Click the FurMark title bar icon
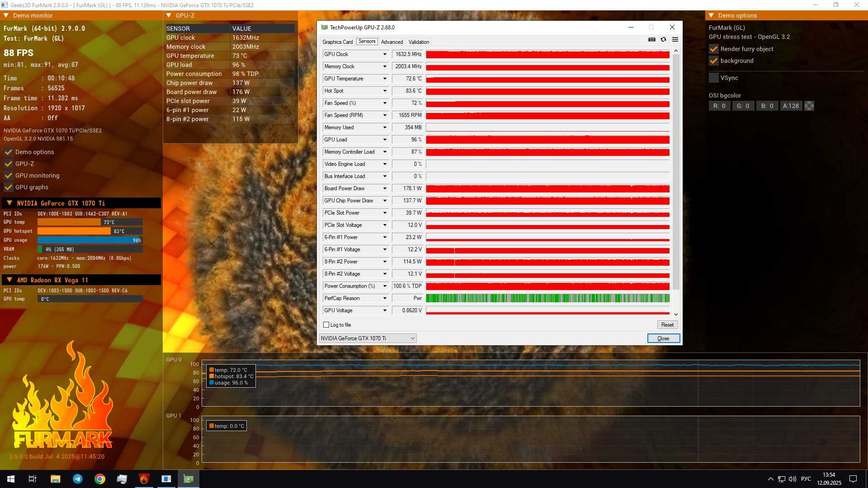The height and width of the screenshot is (488, 868). tap(5, 5)
